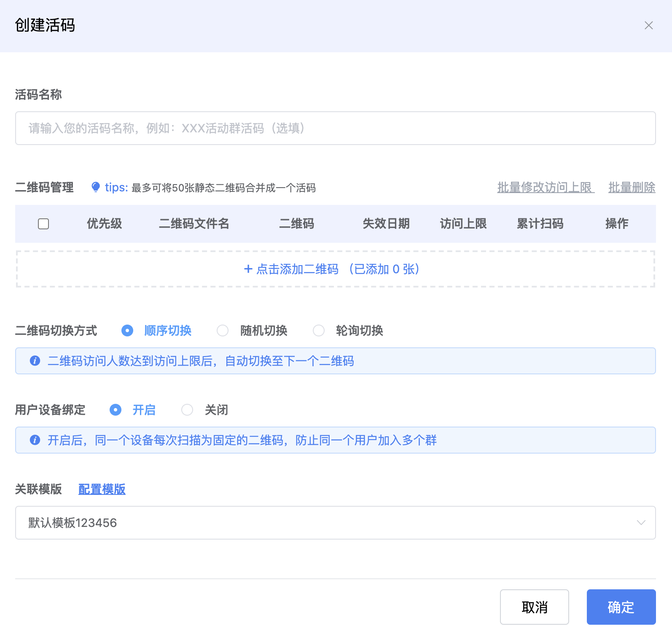672x634 pixels.
Task: Click the dropdown chevron arrow for template
Action: point(641,523)
